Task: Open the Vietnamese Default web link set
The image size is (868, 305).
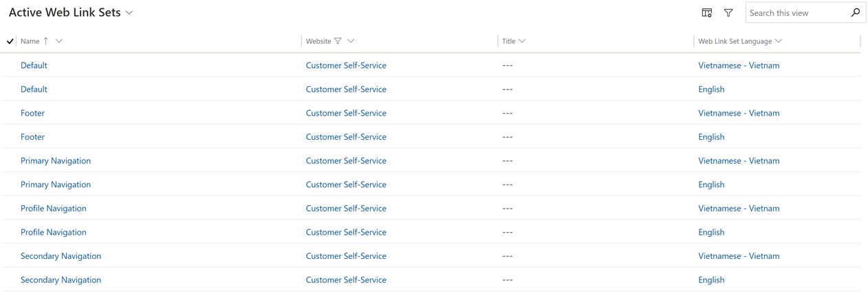Action: pos(34,65)
